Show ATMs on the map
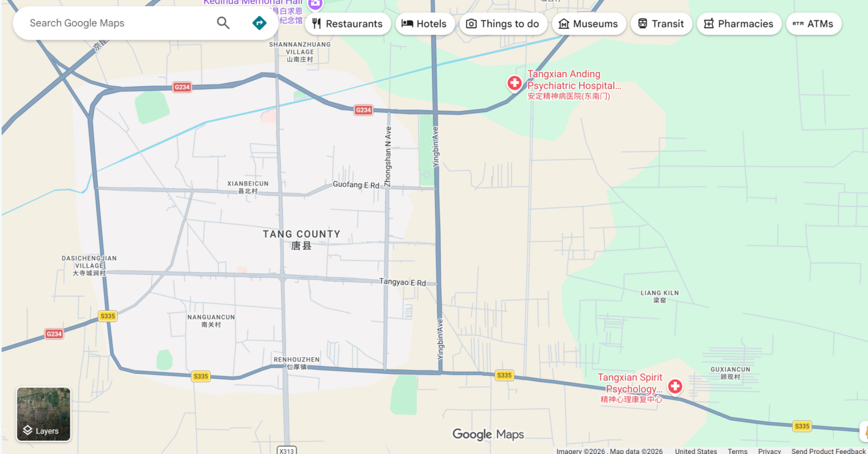Viewport: 868px width, 454px height. 813,24
